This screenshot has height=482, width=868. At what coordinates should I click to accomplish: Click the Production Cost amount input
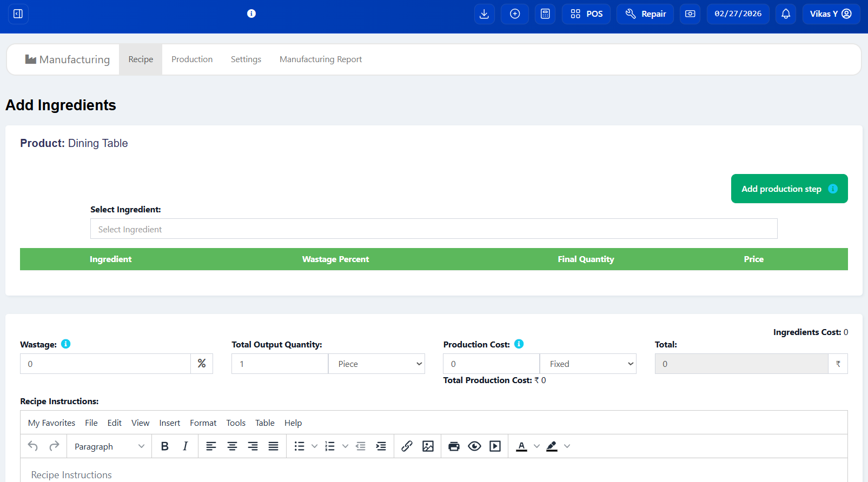[491, 364]
